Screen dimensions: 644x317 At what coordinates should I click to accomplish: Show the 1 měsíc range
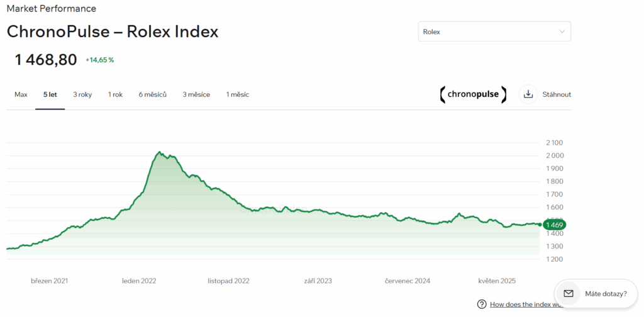pyautogui.click(x=238, y=94)
